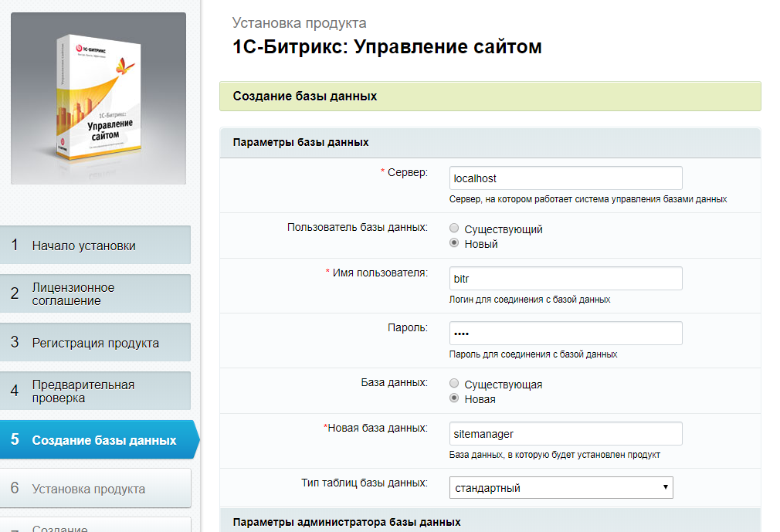Open the 'Тип таблиц базы данных' dropdown
Viewport: 780px width, 532px height.
coord(561,488)
